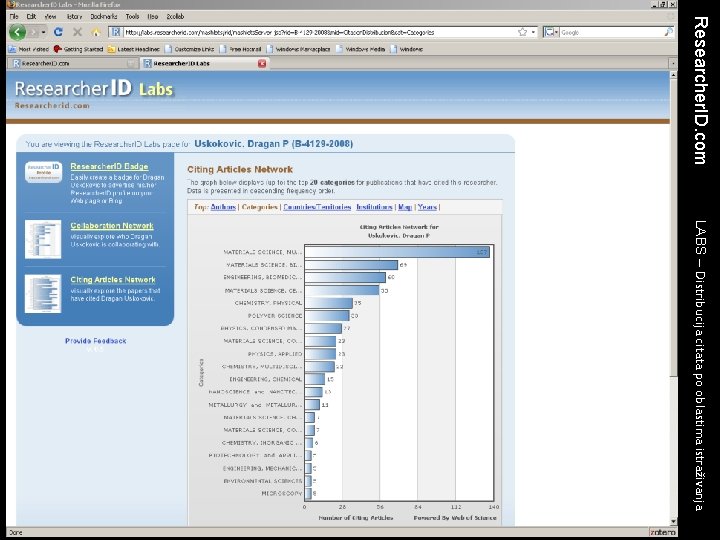
Task: Click the Researcherid.com link under the logo
Action: coord(52,105)
